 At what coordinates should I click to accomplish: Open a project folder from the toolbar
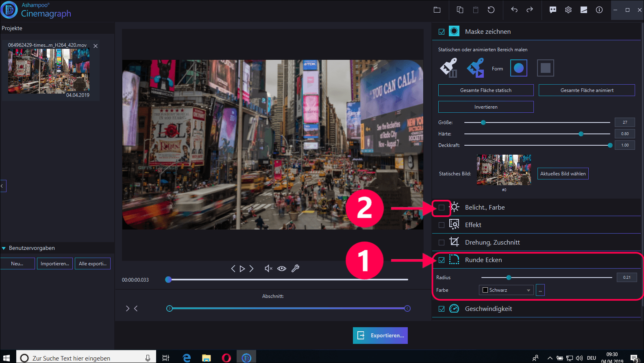pyautogui.click(x=437, y=10)
